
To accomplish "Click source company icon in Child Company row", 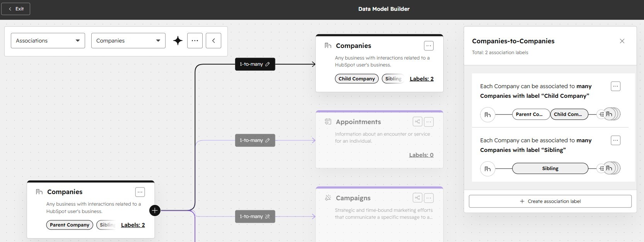I will [x=488, y=114].
